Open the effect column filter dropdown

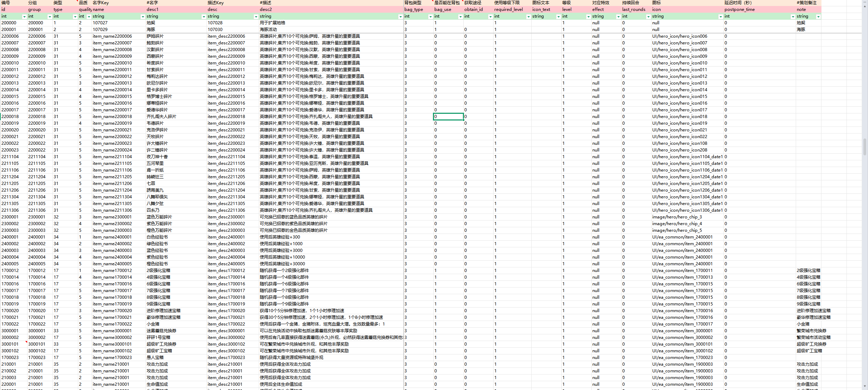[x=618, y=17]
